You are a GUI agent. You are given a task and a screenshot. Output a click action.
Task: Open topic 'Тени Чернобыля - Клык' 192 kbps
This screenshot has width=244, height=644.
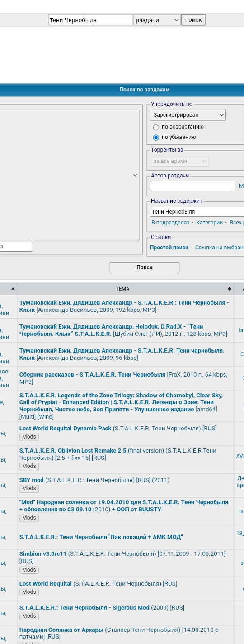(x=124, y=306)
